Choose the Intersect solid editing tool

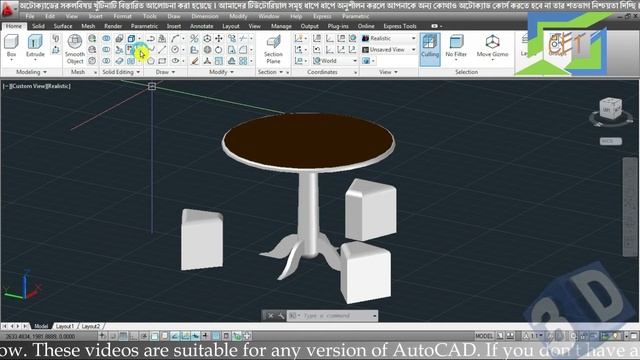point(106,61)
